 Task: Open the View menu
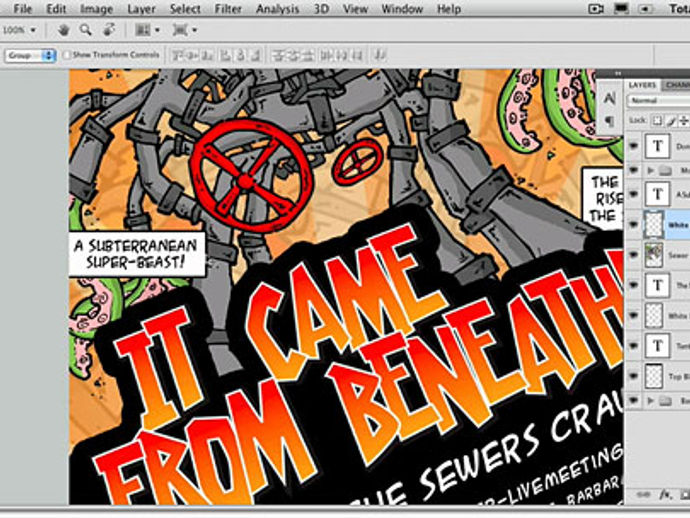(x=355, y=9)
